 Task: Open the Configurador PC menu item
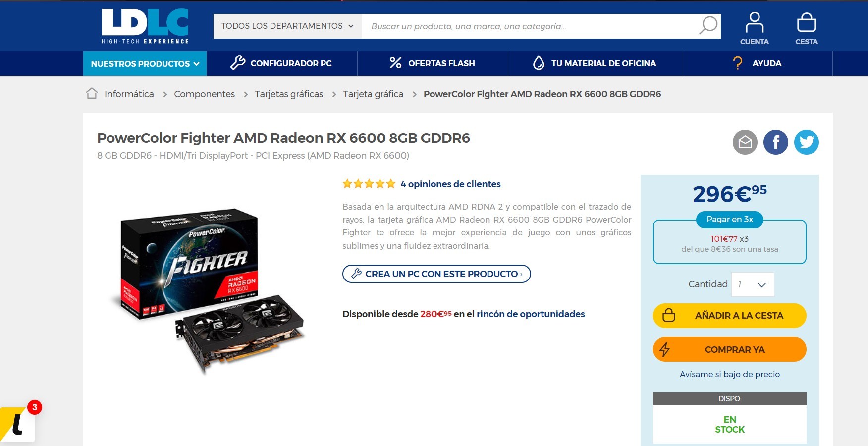(x=281, y=63)
